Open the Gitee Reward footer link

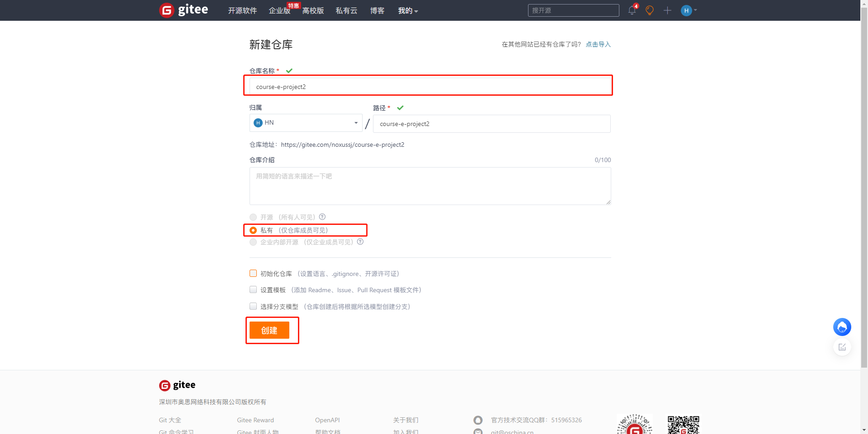[x=255, y=420]
